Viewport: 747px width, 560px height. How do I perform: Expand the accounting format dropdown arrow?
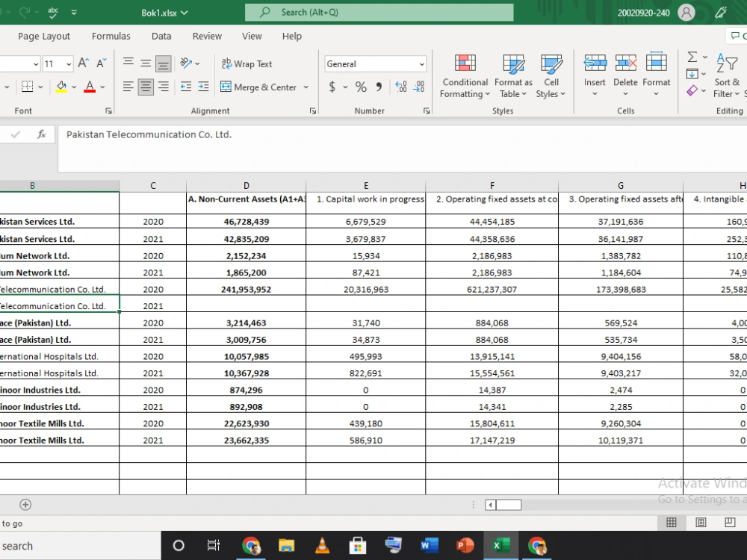pos(345,87)
